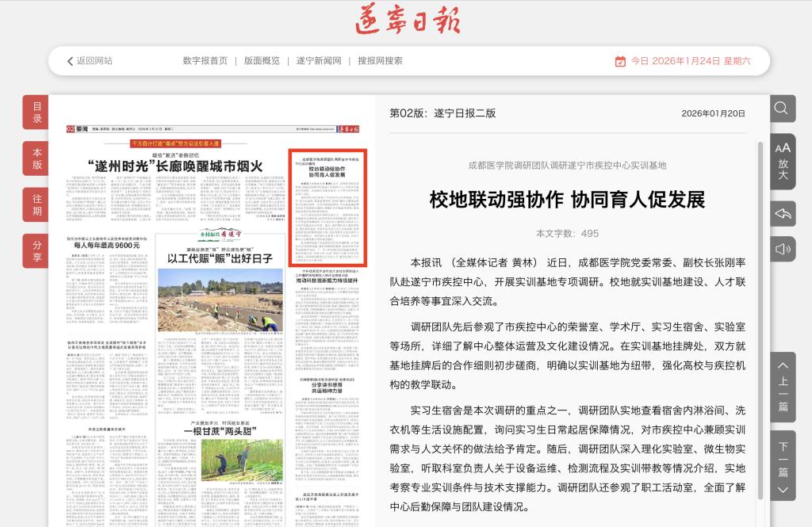Enlarge article text with 放大 button

tap(783, 161)
